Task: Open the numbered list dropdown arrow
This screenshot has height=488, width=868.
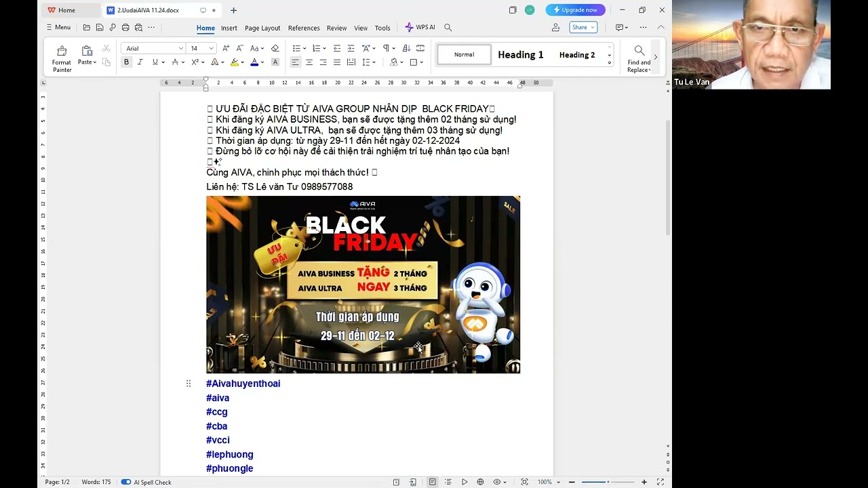Action: 324,49
